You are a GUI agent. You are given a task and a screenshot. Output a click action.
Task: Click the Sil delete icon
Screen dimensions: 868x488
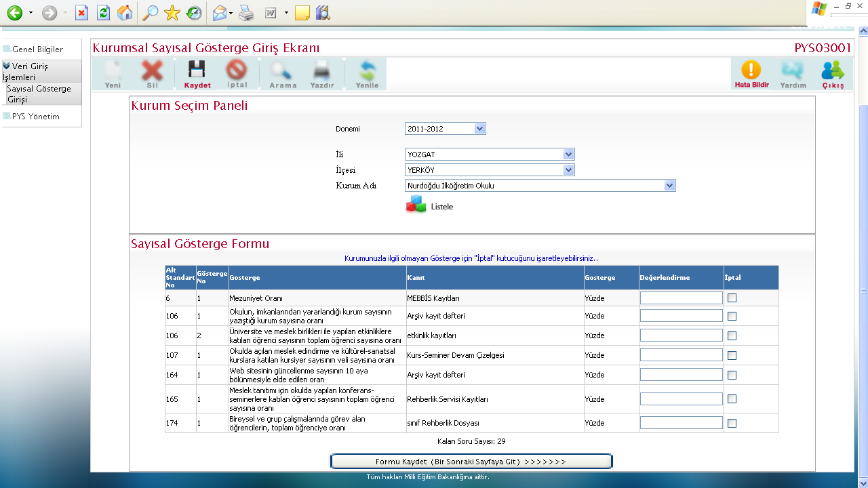tap(152, 74)
